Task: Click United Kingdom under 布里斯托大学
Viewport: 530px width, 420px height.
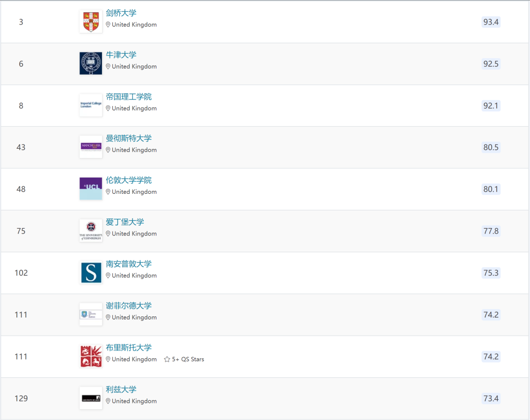Action: coord(134,359)
